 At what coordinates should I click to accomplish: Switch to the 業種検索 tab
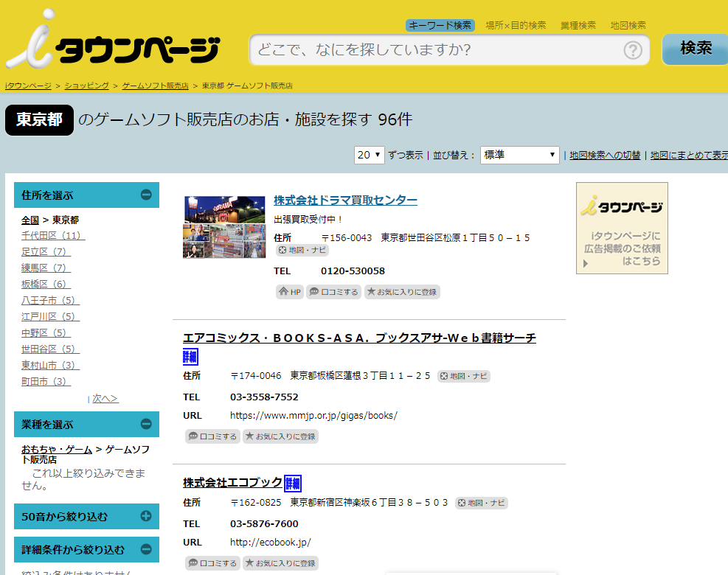pyautogui.click(x=578, y=26)
